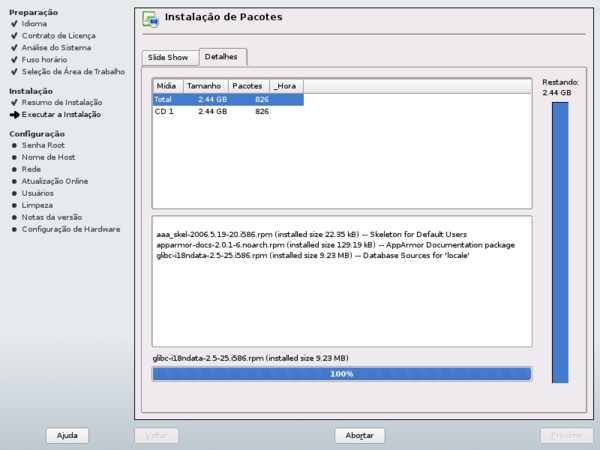
Task: Click the glibc-i18ndata log line in the log box
Action: [313, 256]
